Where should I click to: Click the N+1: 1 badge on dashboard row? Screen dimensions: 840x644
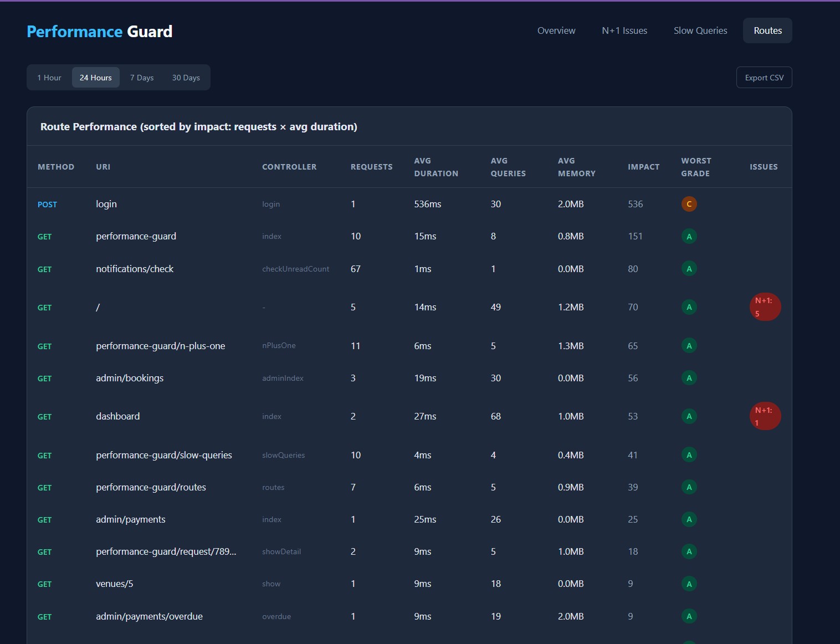[x=765, y=416]
